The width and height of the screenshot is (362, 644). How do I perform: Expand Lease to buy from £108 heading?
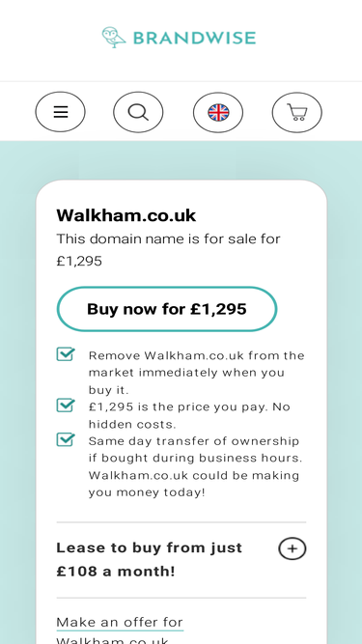[150, 559]
